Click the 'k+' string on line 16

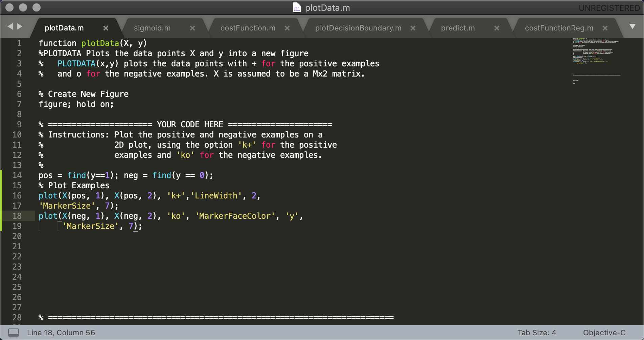pyautogui.click(x=176, y=196)
